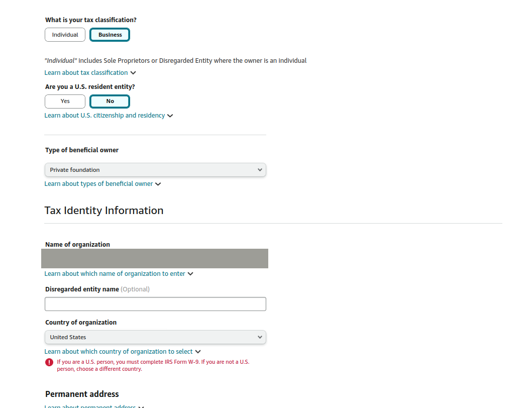Select Business tax classification

[x=110, y=35]
